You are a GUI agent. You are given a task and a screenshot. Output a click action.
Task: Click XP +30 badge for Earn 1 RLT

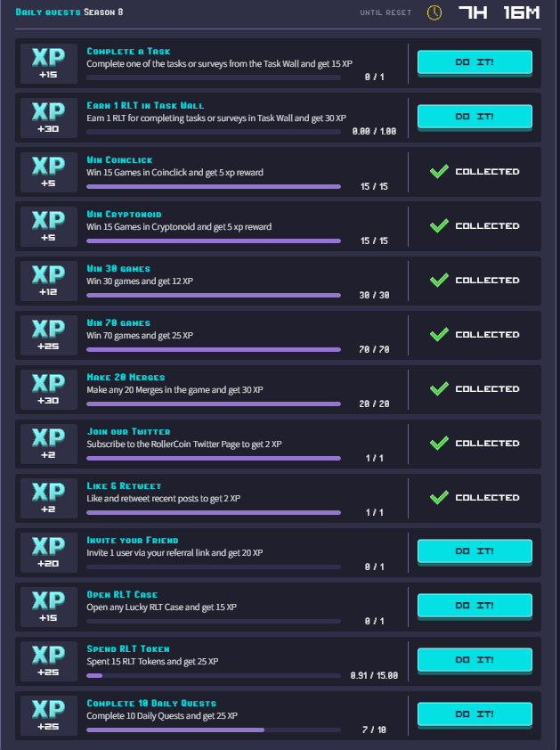[x=48, y=118]
